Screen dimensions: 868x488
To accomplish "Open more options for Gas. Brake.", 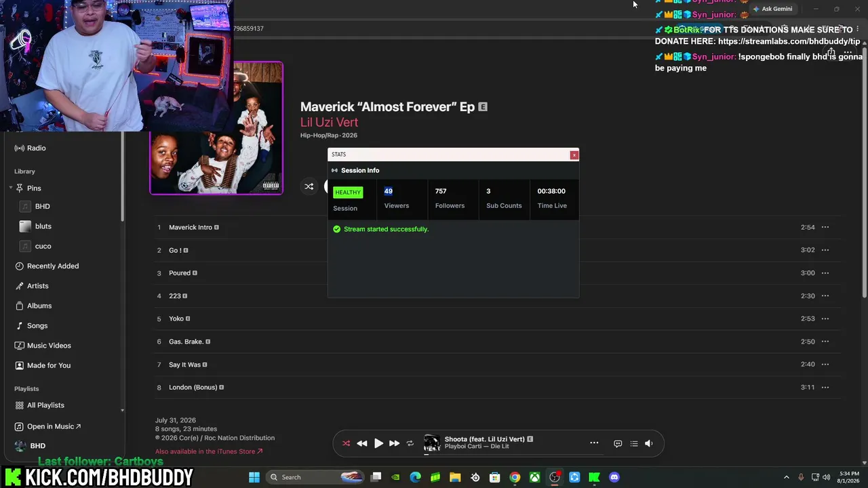I will (825, 342).
